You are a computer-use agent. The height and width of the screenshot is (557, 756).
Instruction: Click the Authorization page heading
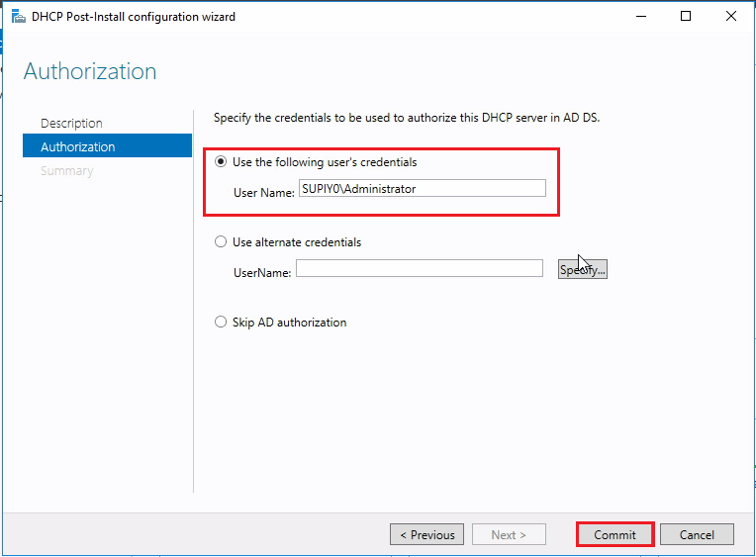[90, 71]
